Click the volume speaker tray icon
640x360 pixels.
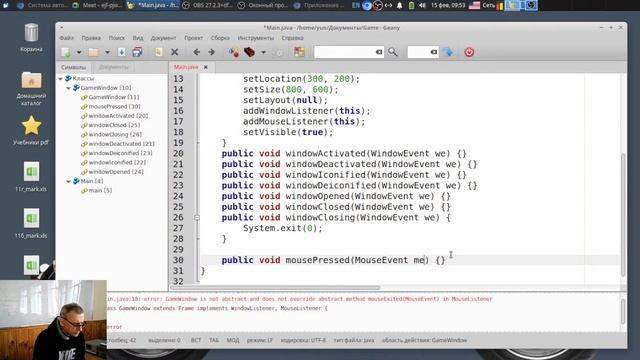click(x=422, y=5)
